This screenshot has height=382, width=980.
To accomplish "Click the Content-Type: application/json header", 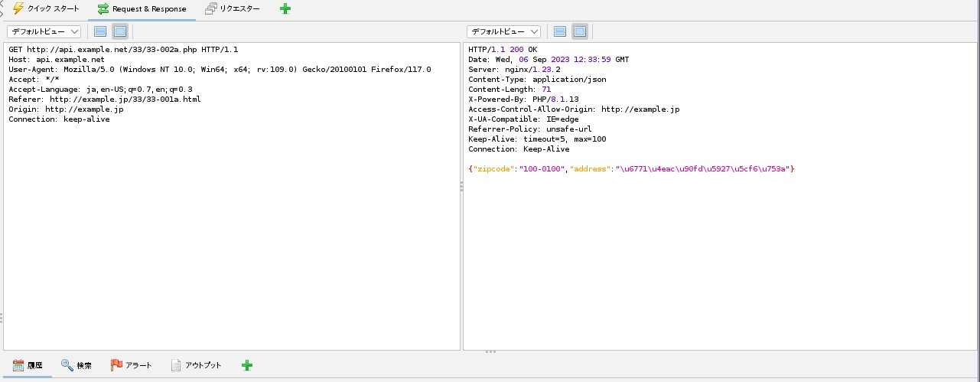I will [537, 79].
